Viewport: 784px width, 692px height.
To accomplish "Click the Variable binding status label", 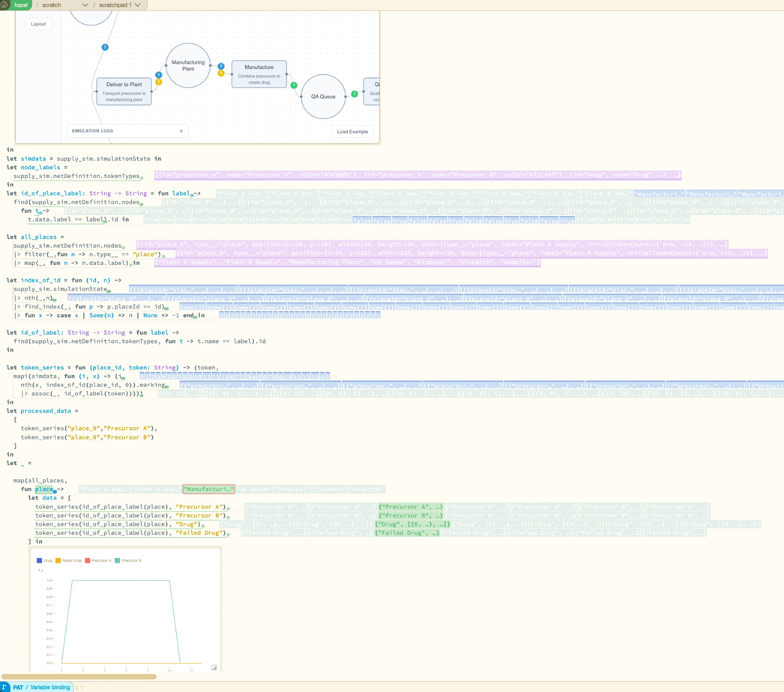I will pyautogui.click(x=50, y=687).
